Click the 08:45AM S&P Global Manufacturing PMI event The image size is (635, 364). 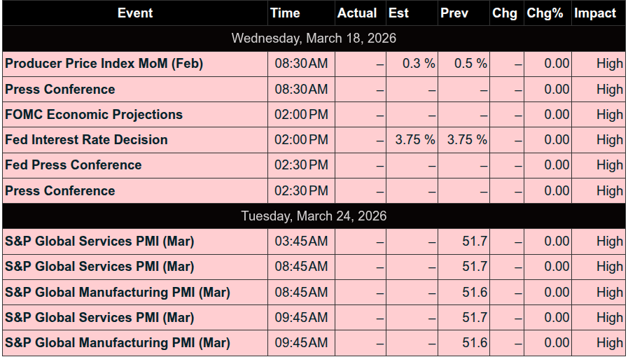click(117, 293)
